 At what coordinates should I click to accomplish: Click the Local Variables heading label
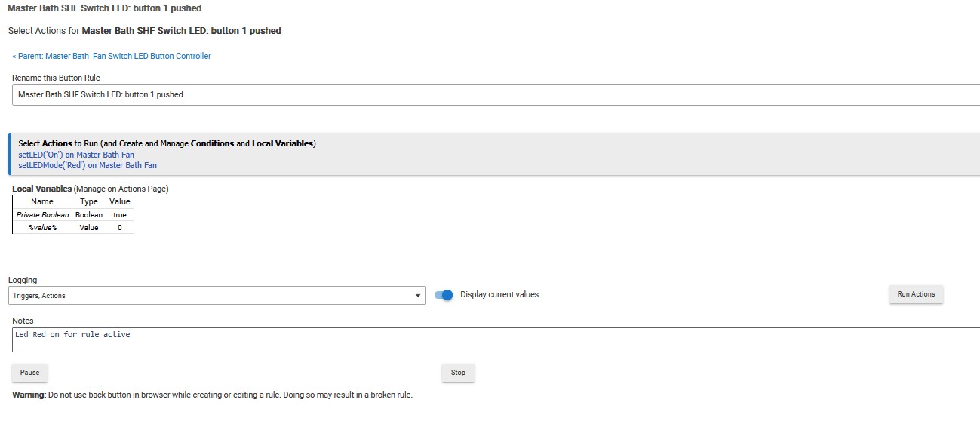pyautogui.click(x=42, y=189)
